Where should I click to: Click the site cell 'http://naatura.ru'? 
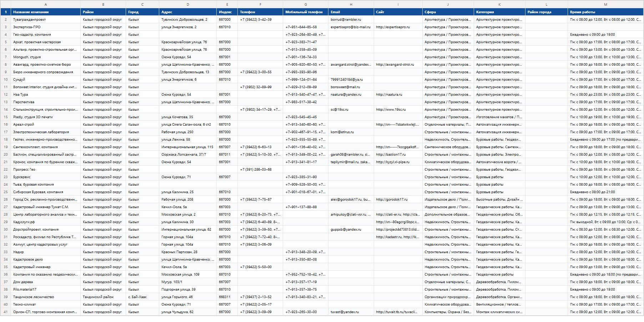pos(398,95)
